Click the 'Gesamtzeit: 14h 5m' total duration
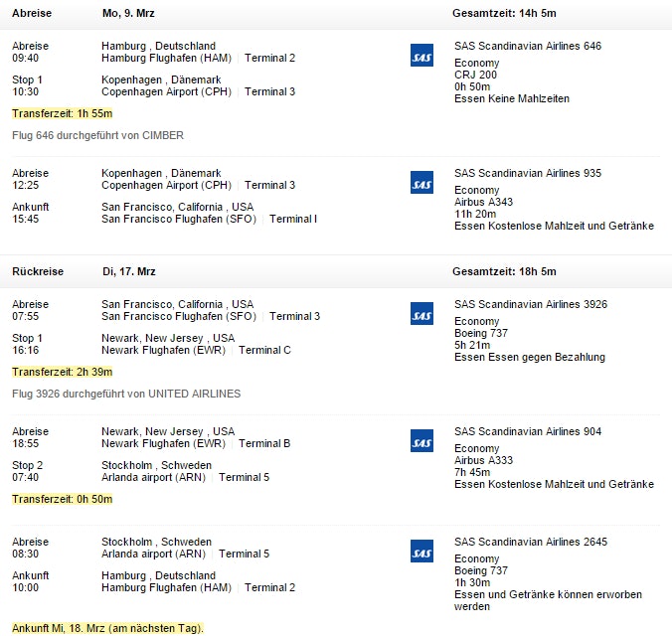The width and height of the screenshot is (672, 636). pyautogui.click(x=504, y=14)
